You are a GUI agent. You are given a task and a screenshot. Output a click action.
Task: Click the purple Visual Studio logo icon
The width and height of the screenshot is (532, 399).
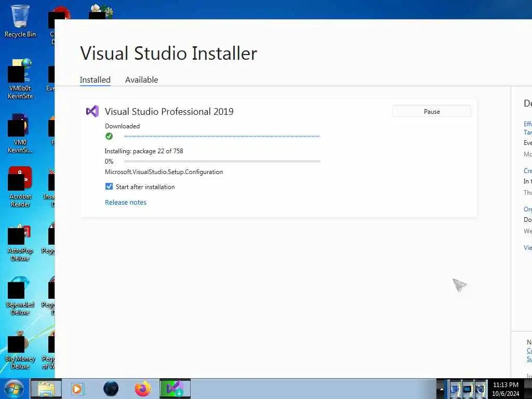coord(92,111)
